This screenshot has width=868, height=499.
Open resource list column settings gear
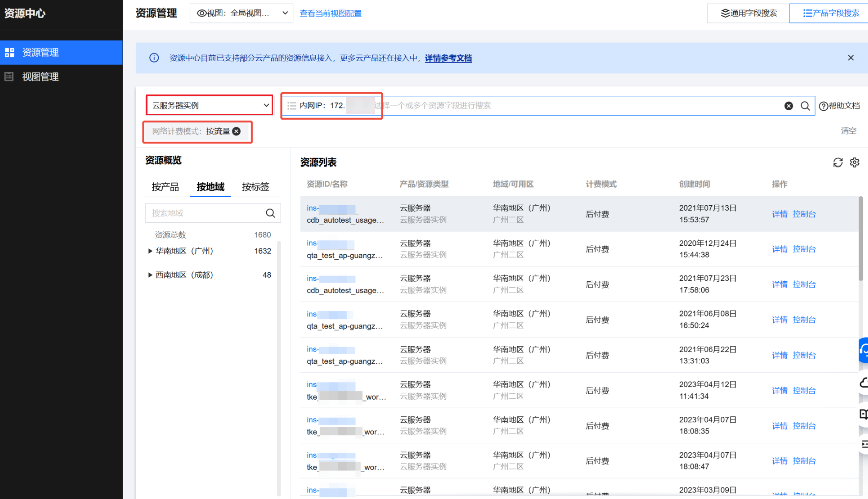(x=855, y=162)
